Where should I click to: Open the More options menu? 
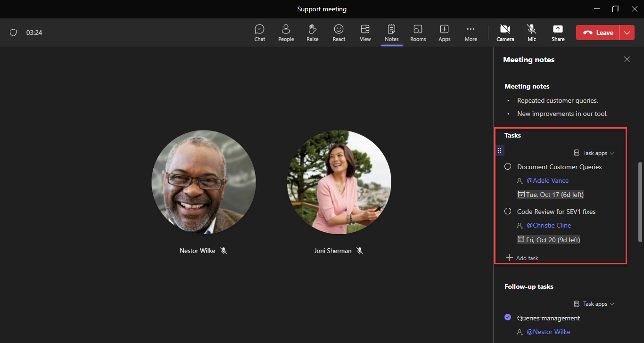471,33
